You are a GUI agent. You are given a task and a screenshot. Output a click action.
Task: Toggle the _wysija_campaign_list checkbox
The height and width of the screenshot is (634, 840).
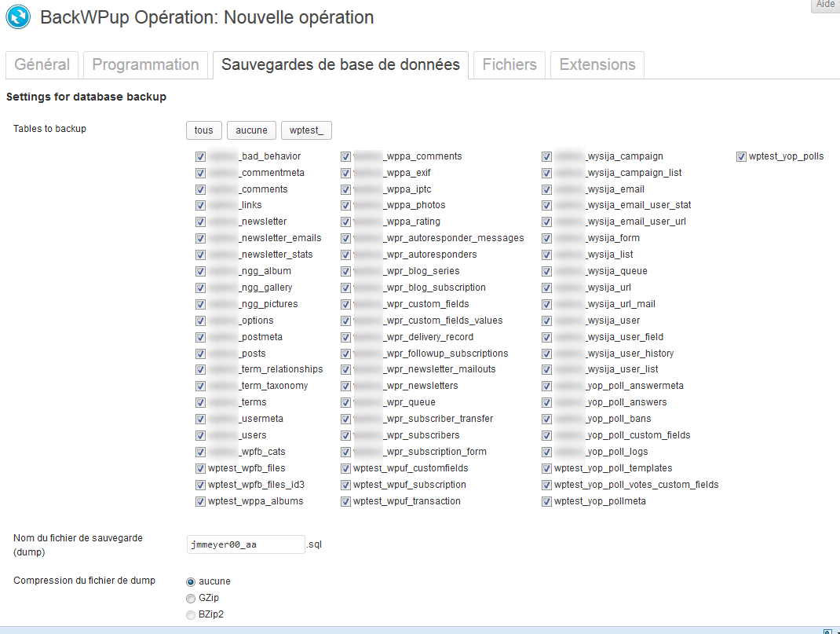click(546, 173)
